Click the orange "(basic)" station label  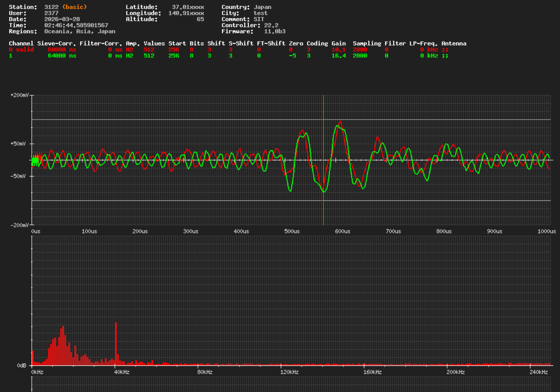coord(74,7)
